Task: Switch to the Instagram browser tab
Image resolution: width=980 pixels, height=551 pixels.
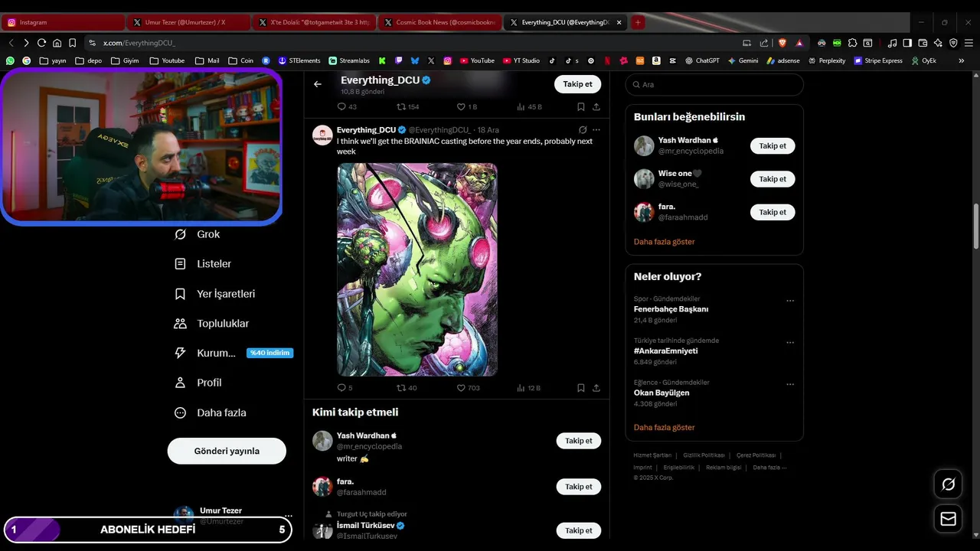Action: [63, 22]
